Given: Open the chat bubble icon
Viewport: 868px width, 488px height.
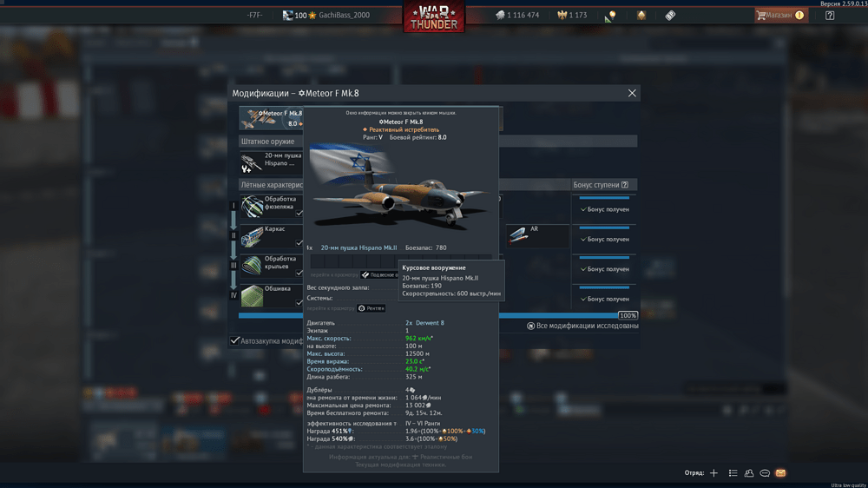Looking at the screenshot, I should click(765, 473).
